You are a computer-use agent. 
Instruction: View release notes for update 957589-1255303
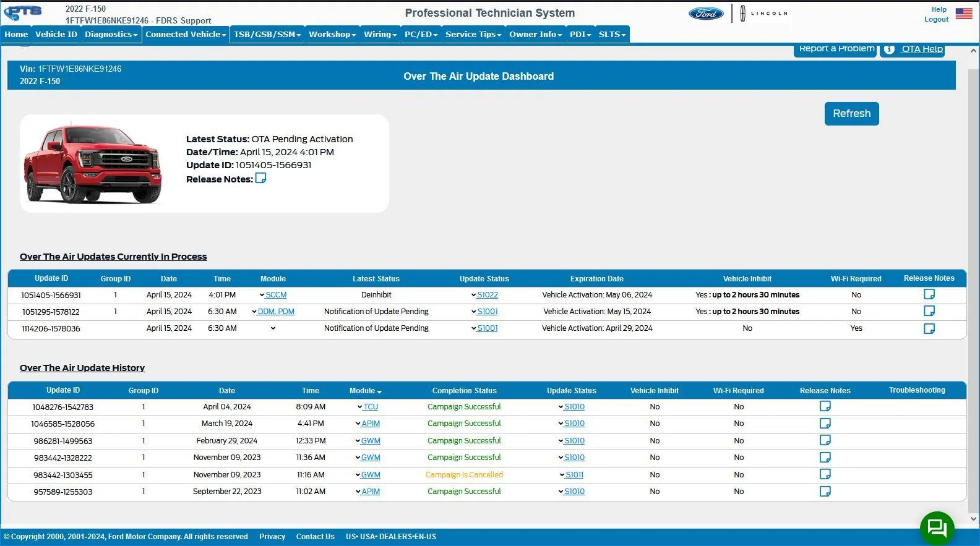[825, 492]
